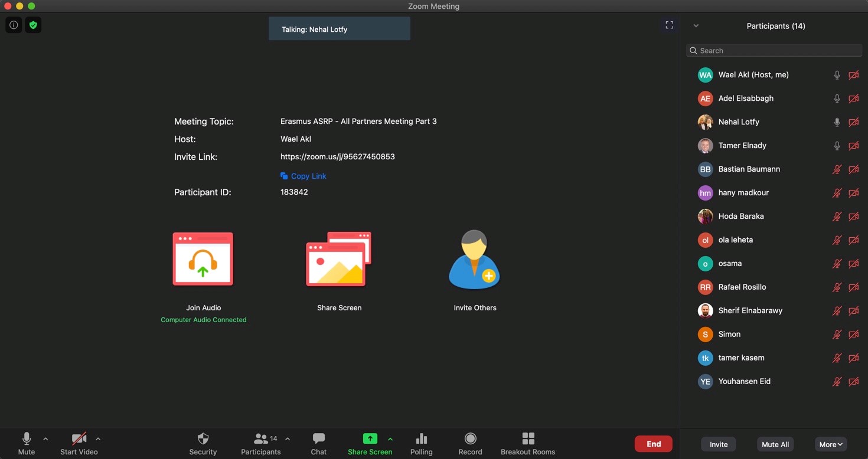This screenshot has width=868, height=459.
Task: Click the green encryption shield icon
Action: click(33, 25)
